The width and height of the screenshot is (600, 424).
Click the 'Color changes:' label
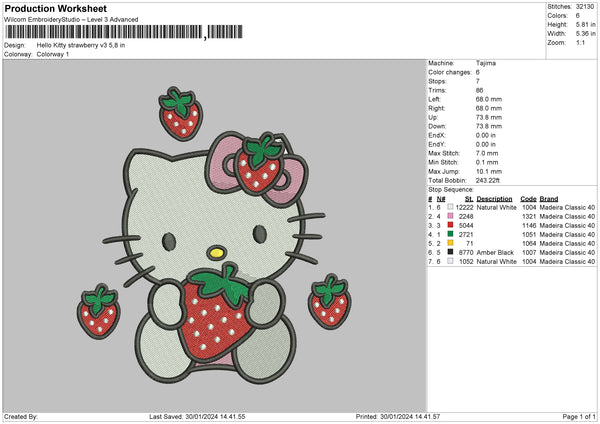click(x=450, y=72)
